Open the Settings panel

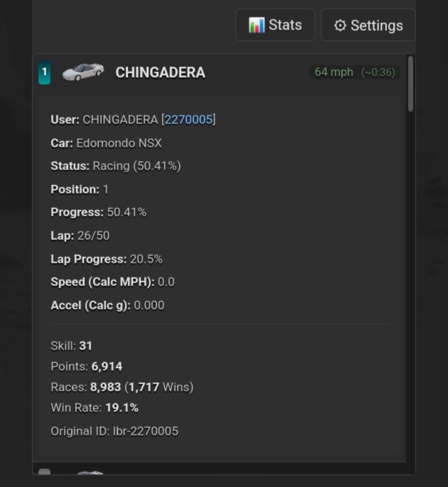367,25
